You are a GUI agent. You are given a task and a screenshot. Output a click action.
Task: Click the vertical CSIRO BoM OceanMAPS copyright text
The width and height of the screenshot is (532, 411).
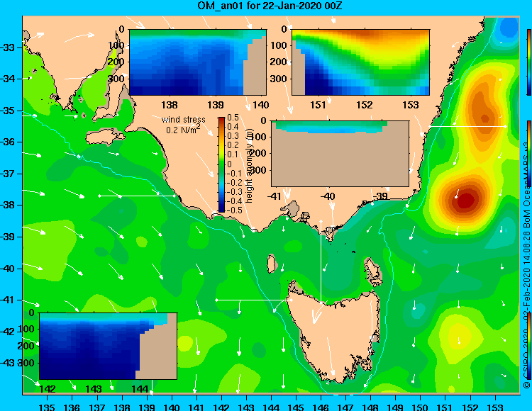pyautogui.click(x=527, y=266)
